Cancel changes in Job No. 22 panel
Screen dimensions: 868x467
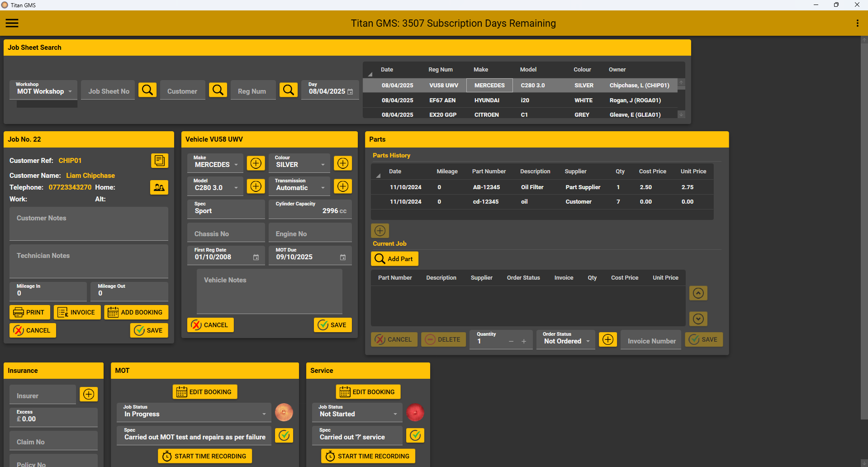click(x=33, y=330)
